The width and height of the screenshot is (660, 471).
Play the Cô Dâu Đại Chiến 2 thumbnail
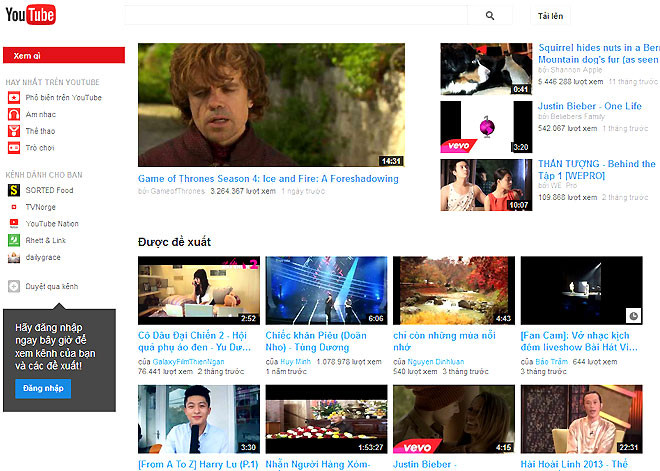click(199, 290)
